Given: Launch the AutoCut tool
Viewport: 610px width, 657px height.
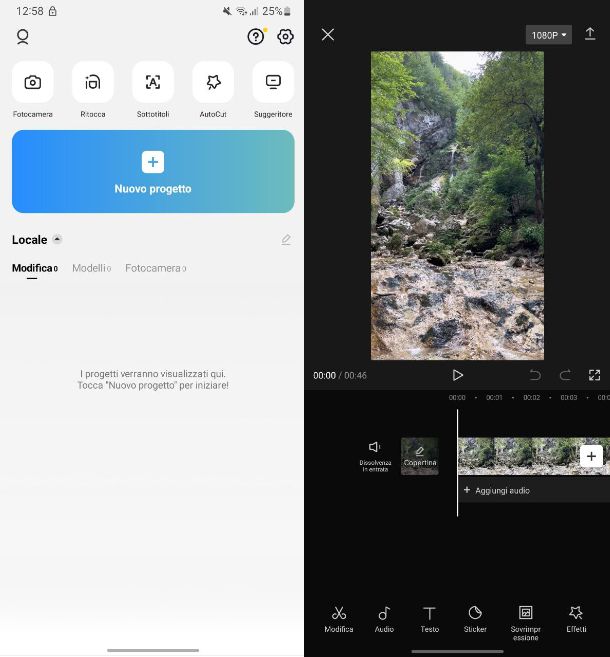Looking at the screenshot, I should (x=213, y=83).
